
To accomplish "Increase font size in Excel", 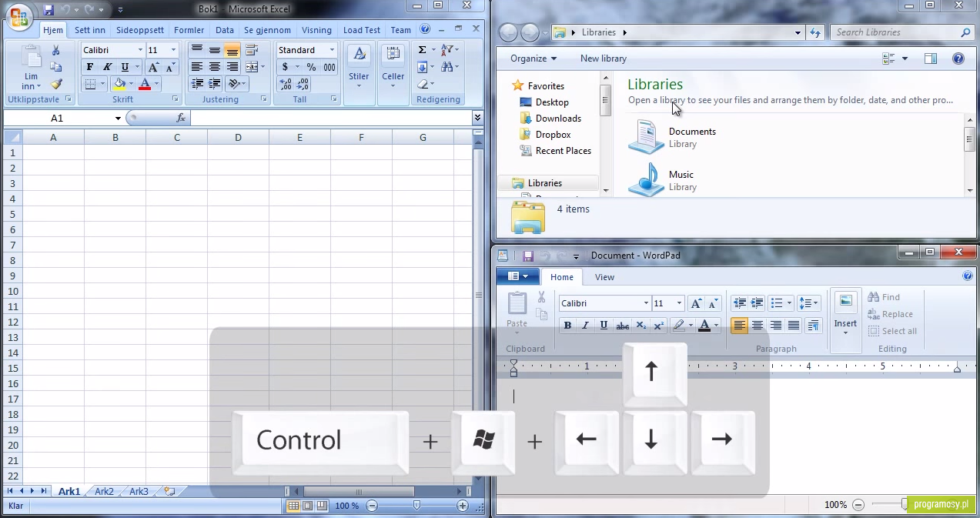I will [x=153, y=67].
